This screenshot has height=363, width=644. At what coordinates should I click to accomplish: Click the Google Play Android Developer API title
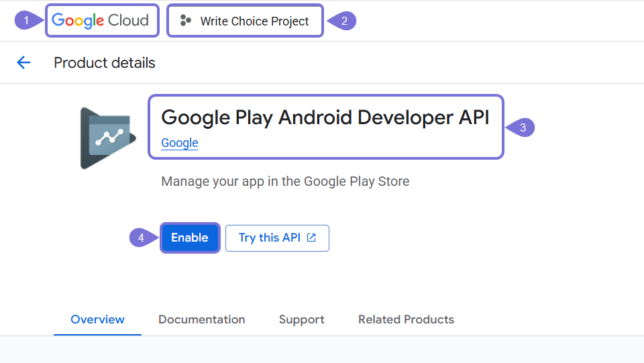325,117
